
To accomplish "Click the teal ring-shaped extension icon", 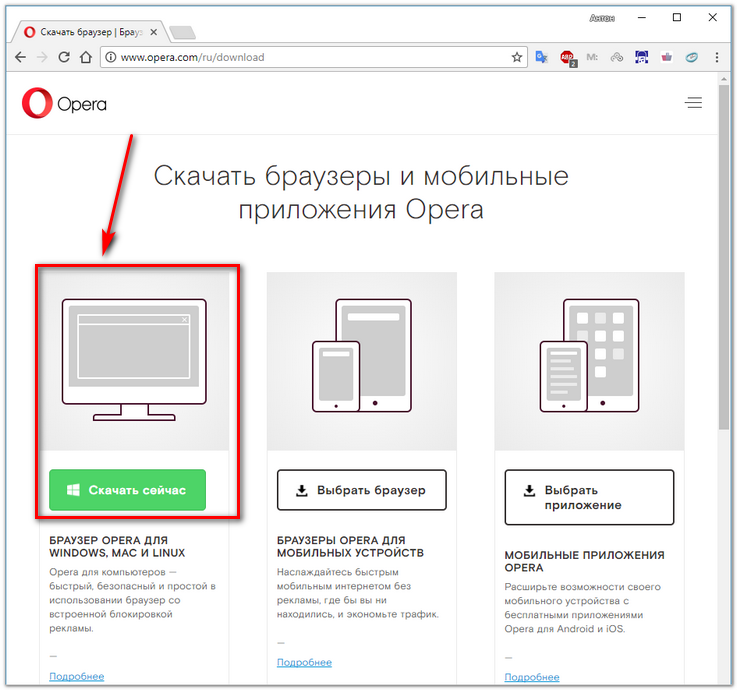I will (x=691, y=57).
